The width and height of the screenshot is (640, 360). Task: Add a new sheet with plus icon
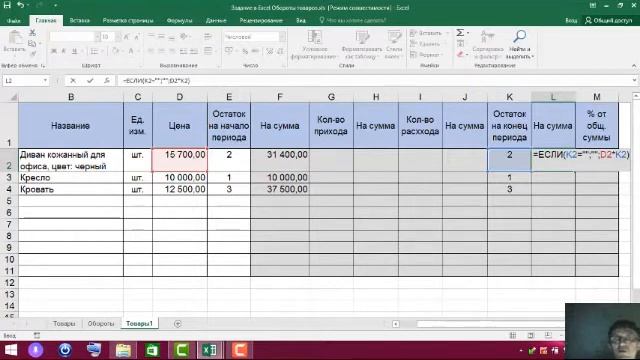coord(177,324)
